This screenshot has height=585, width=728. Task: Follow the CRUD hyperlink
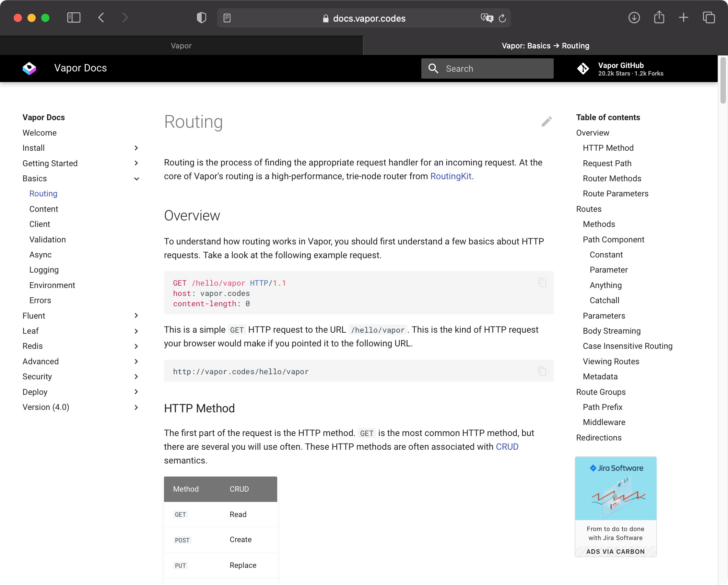tap(507, 447)
